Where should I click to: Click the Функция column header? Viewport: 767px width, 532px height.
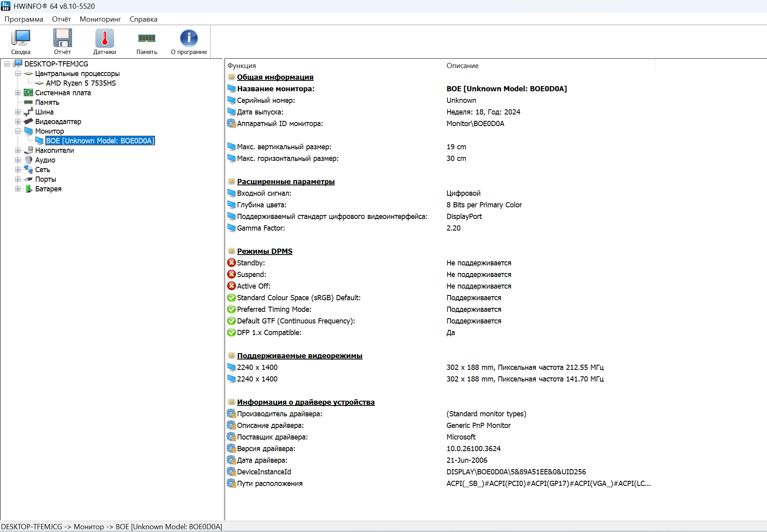tap(334, 66)
